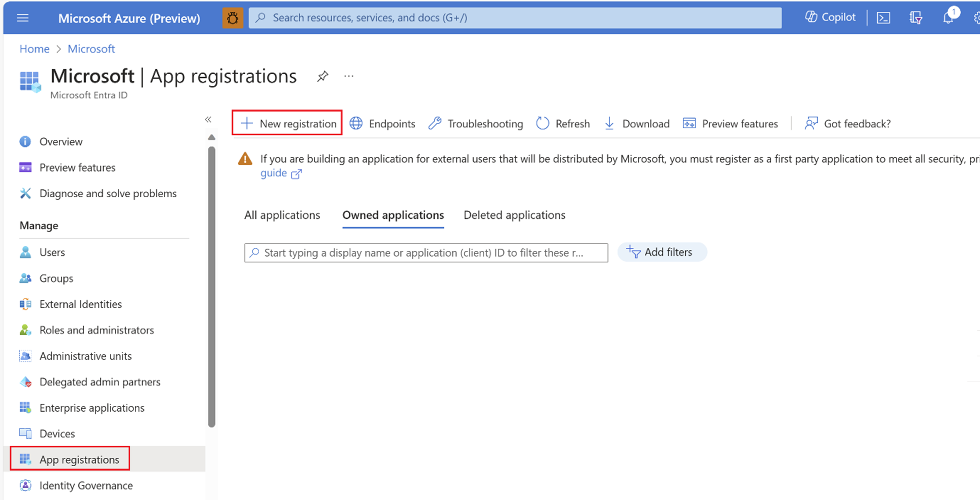Viewport: 980px width, 500px height.
Task: Click the orange bug report icon
Action: point(233,18)
